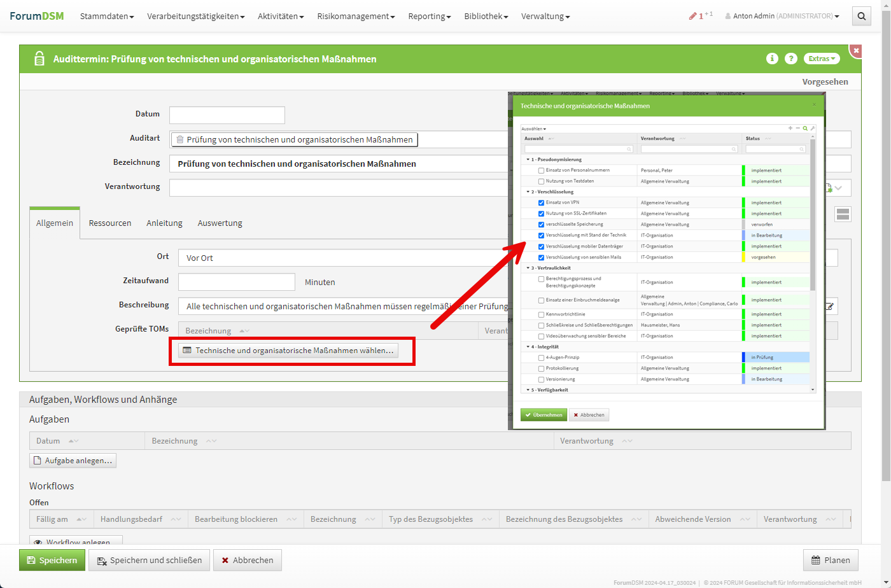
Task: Click into the Datum input field
Action: point(227,115)
